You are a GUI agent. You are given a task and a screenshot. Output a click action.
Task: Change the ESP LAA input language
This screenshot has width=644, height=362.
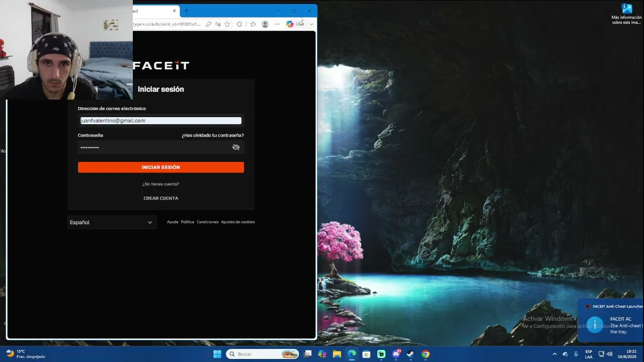[x=589, y=354]
